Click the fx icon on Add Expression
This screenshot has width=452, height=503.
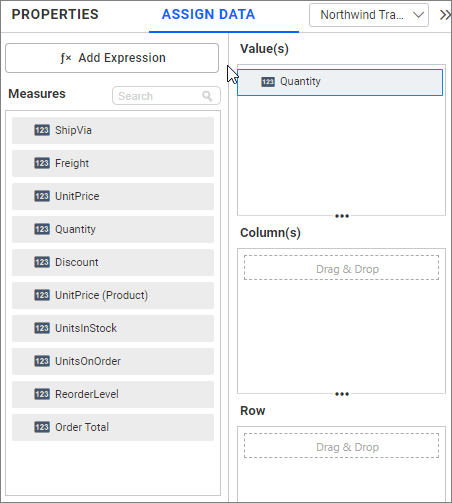(x=66, y=58)
